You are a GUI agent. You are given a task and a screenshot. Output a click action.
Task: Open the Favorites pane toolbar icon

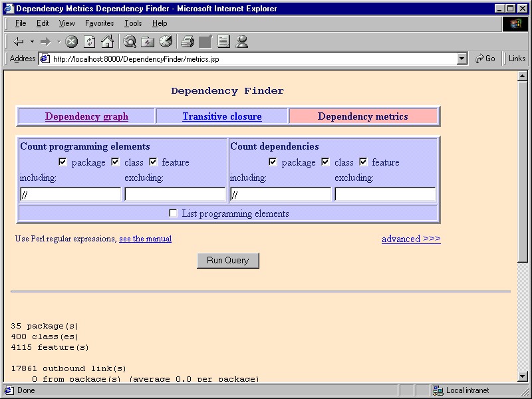[148, 42]
